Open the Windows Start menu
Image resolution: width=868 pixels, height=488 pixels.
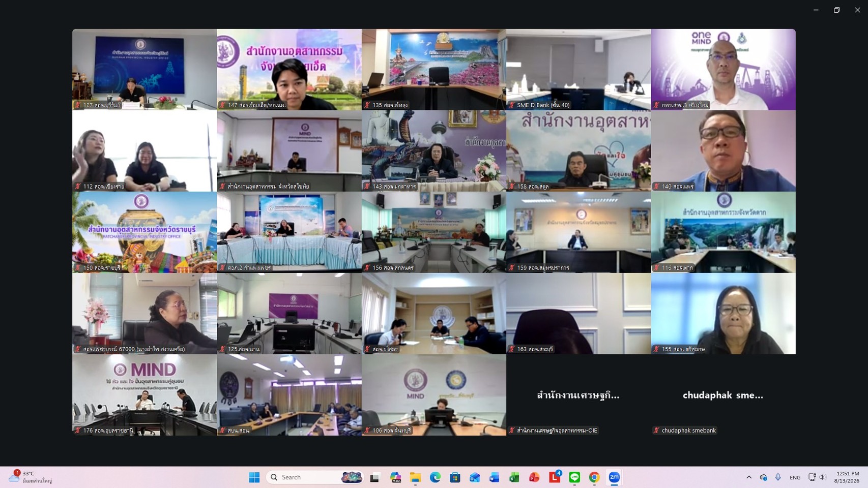click(254, 477)
